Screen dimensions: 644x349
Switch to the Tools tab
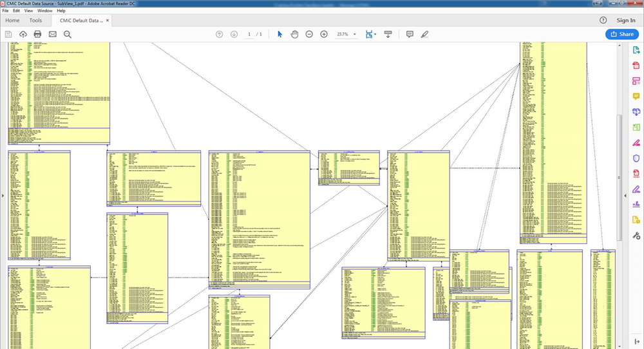point(35,21)
